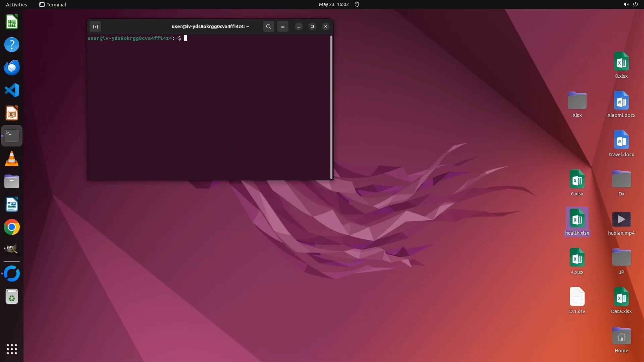Open Visual Studio Code from dock
This screenshot has width=644, height=362.
12,90
